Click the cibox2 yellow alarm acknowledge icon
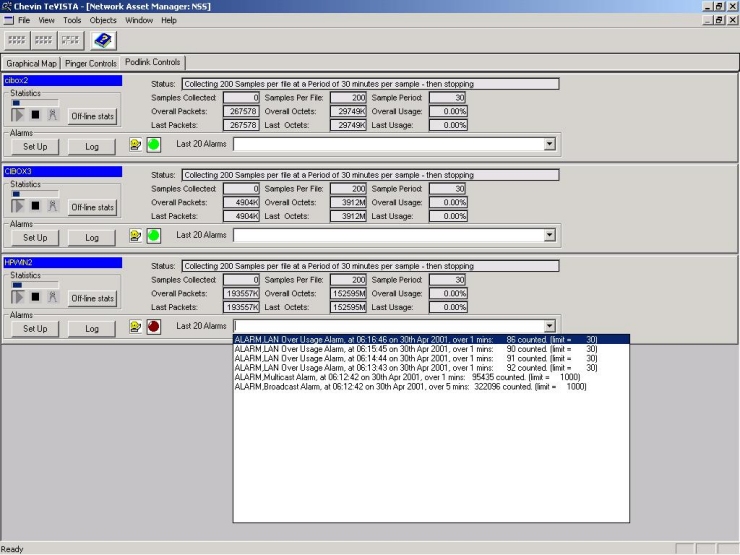 tap(135, 144)
